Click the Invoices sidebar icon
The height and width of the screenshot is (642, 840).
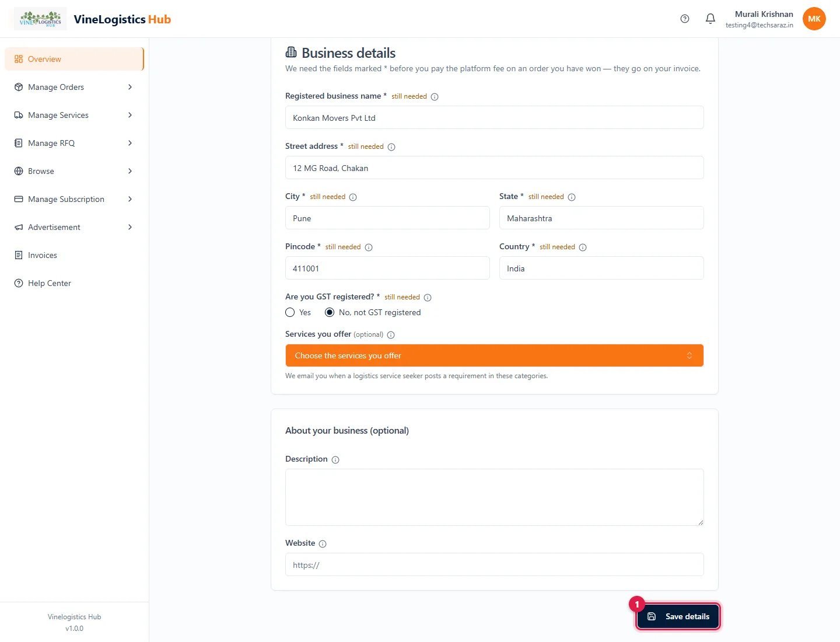click(x=19, y=255)
